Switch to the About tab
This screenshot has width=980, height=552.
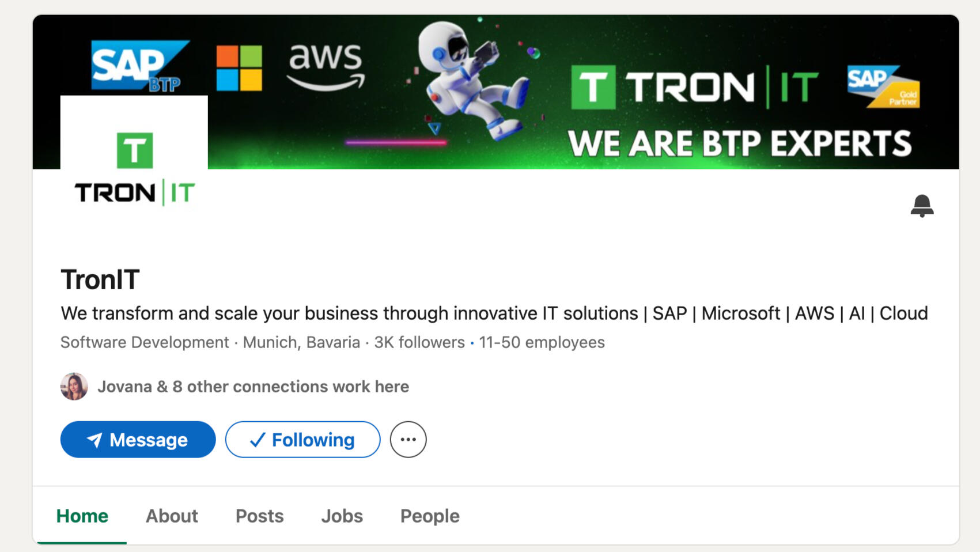pyautogui.click(x=172, y=516)
